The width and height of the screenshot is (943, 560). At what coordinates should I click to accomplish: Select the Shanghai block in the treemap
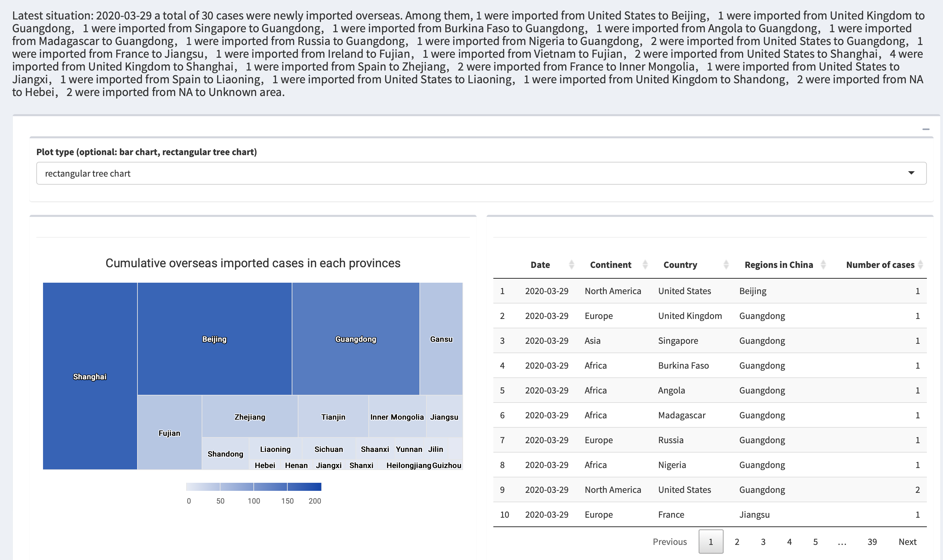point(90,376)
